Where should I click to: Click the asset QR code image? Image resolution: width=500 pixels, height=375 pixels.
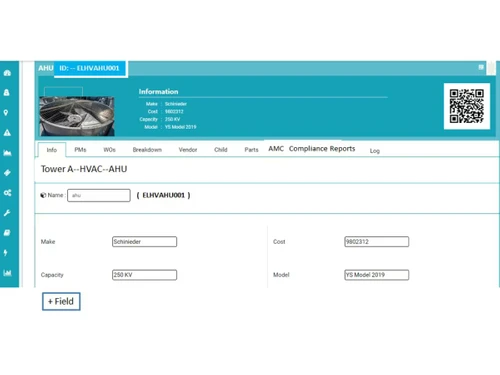467,106
